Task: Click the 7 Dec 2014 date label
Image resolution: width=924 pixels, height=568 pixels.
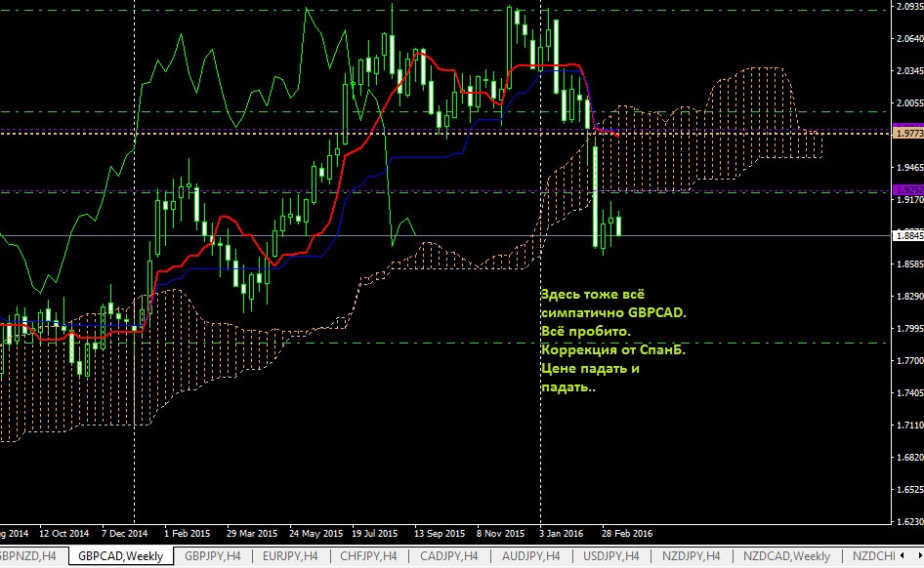Action: [124, 533]
